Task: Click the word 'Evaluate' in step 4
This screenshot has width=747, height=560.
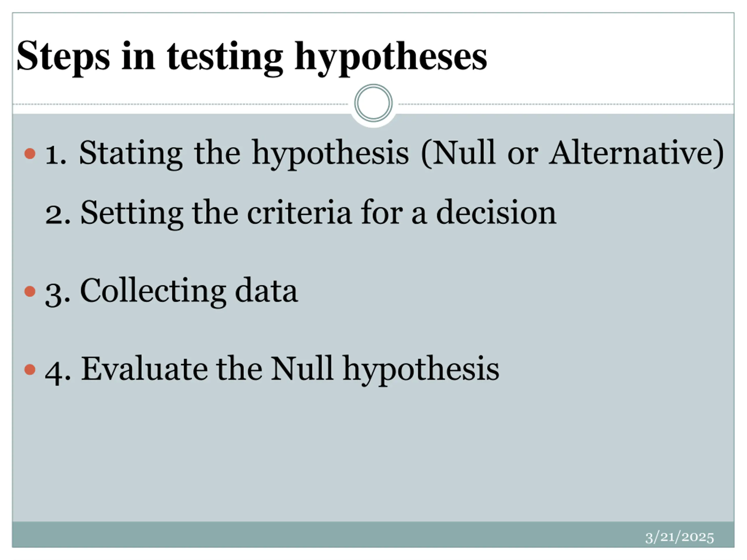Action: (144, 369)
